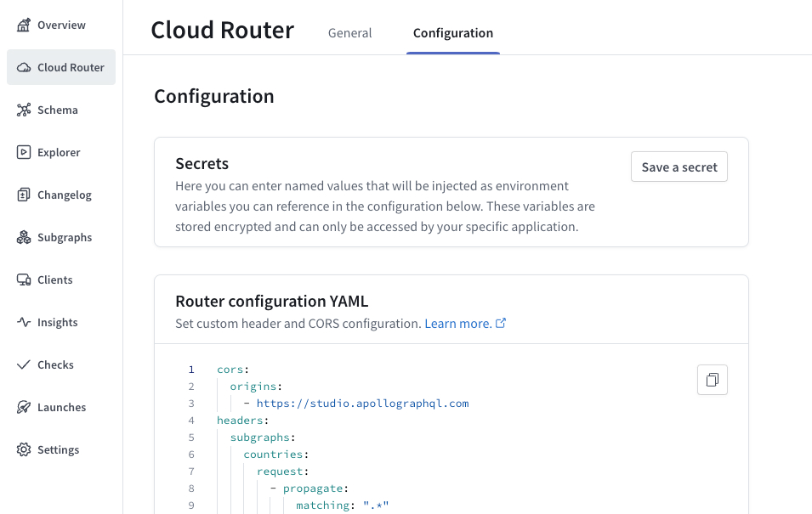Screen dimensions: 812x514
Task: Open Settings via the gear icon
Action: [24, 450]
